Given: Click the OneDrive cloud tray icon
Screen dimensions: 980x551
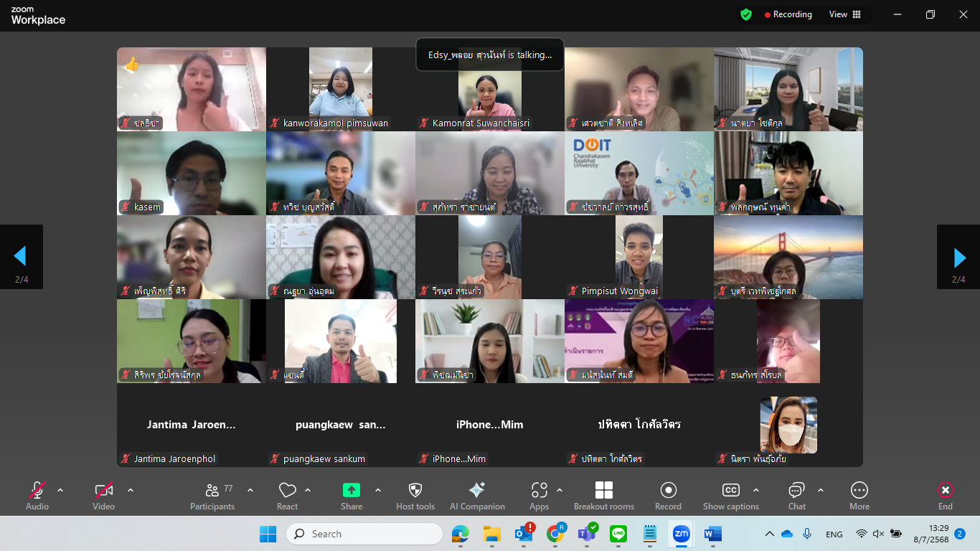Looking at the screenshot, I should point(787,534).
